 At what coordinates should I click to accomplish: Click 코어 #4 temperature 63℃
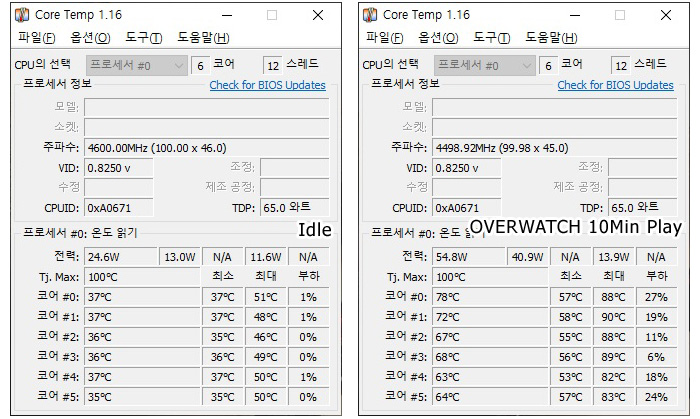pos(490,377)
